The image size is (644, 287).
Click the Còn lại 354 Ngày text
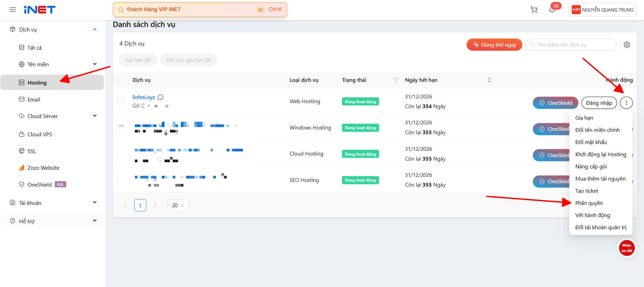tap(425, 106)
